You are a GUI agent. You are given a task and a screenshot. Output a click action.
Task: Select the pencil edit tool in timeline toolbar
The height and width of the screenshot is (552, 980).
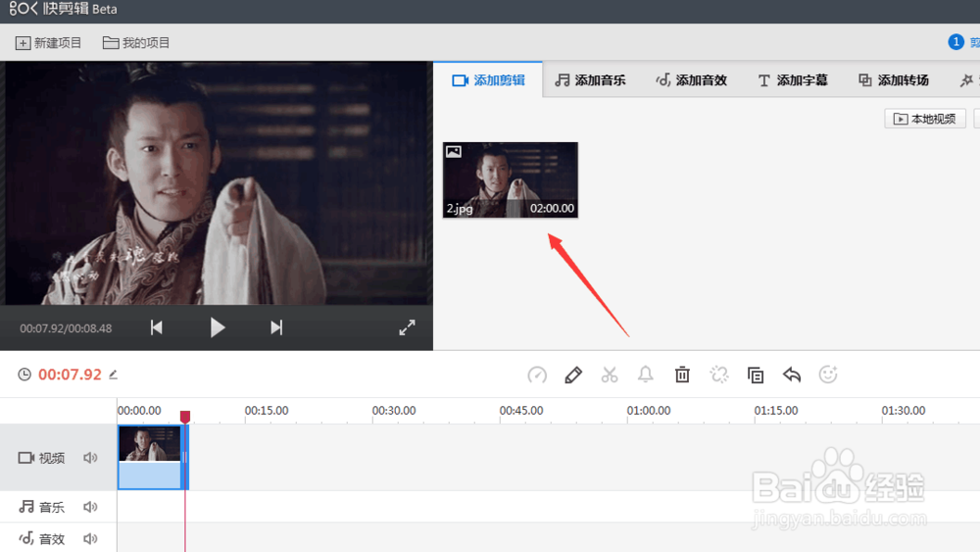(573, 375)
